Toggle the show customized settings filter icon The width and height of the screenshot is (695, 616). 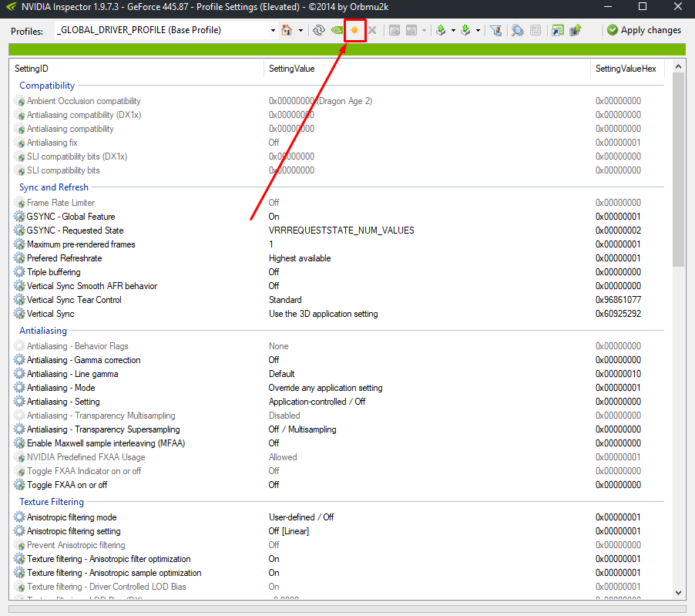[496, 30]
